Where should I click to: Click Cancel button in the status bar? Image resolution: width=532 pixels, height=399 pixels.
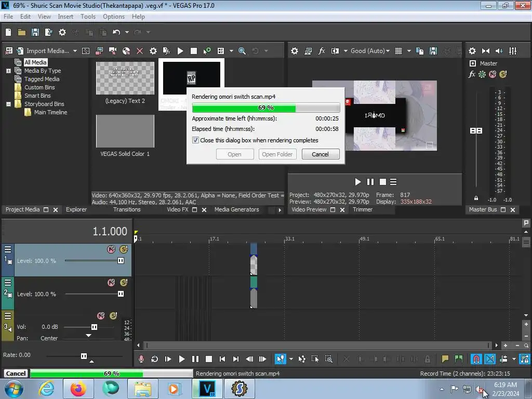16,373
